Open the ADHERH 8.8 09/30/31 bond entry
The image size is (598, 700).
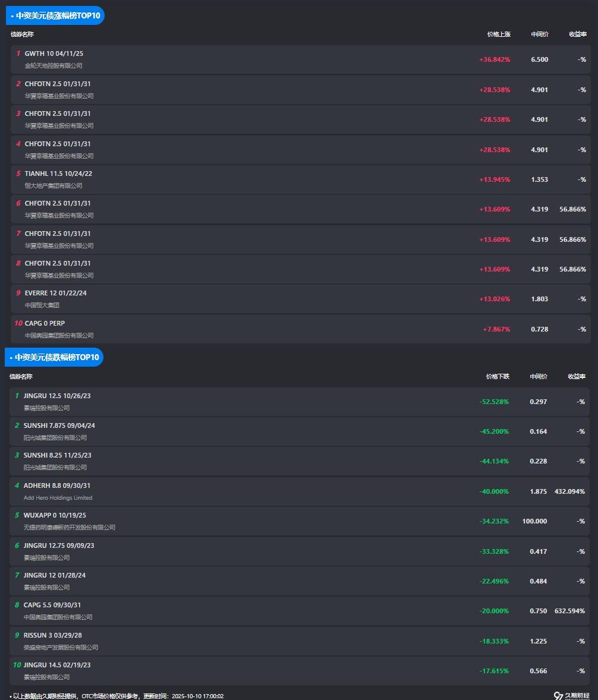[57, 485]
